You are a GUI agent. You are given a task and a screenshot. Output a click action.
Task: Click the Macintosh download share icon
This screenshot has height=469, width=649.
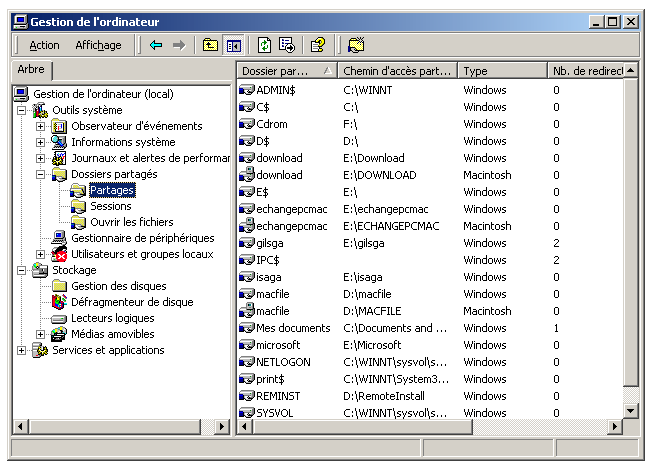[x=247, y=174]
